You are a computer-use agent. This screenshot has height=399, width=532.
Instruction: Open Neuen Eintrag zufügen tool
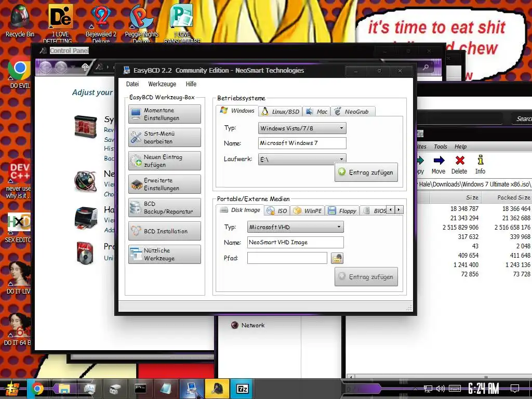[x=165, y=161]
